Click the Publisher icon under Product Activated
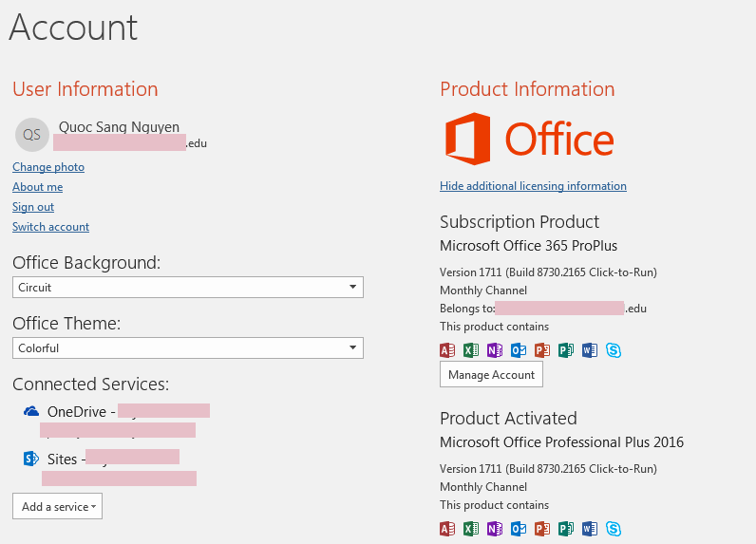 pyautogui.click(x=566, y=529)
